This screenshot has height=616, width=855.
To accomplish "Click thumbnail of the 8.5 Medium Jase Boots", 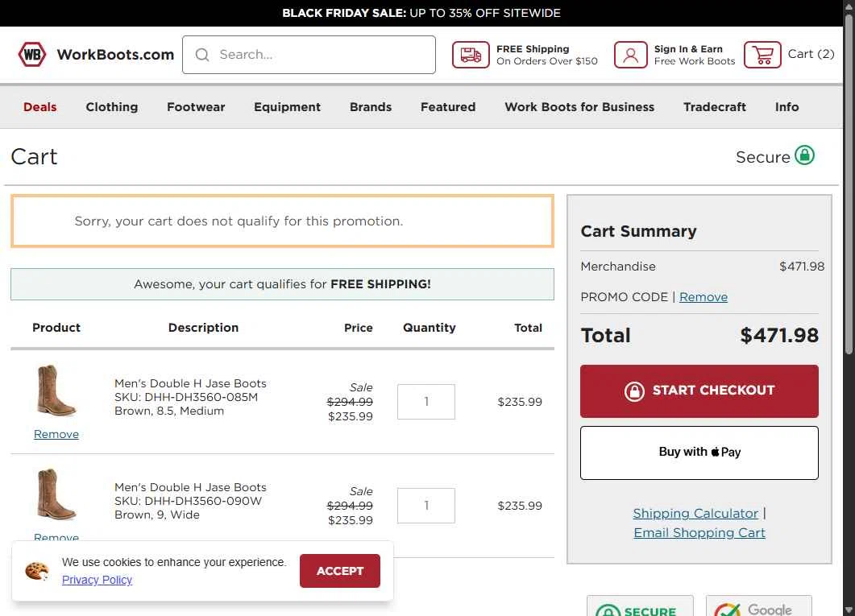I will (x=56, y=391).
